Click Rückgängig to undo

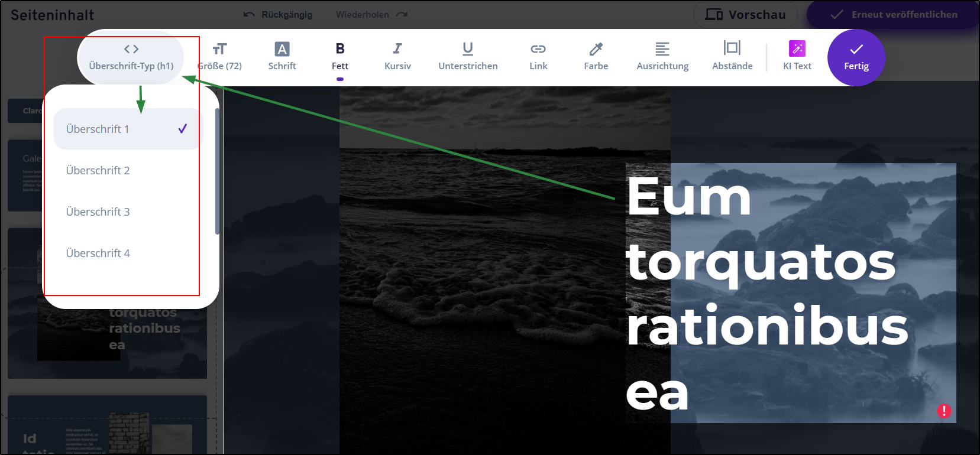[278, 15]
